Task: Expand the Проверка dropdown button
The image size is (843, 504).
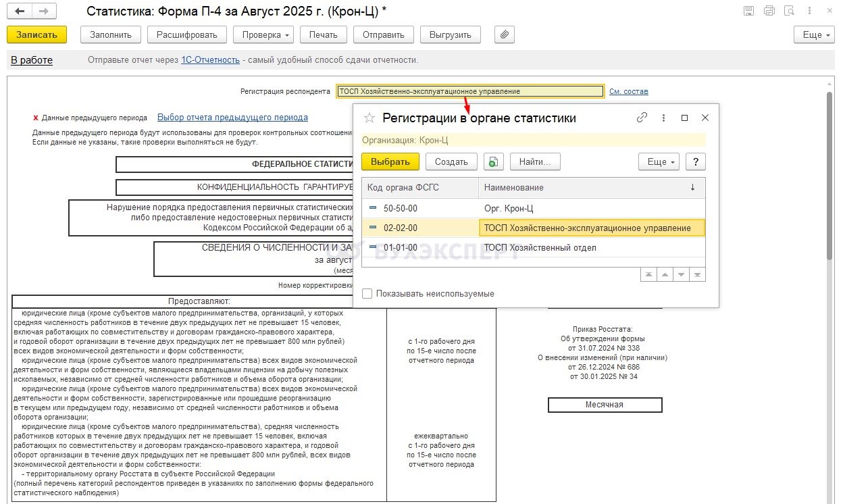Action: click(x=263, y=34)
